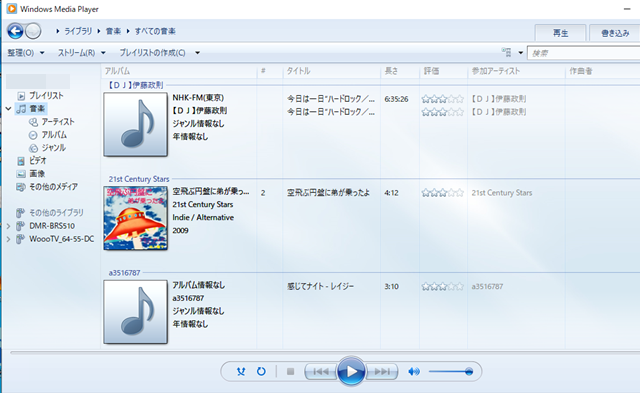This screenshot has height=393, width=640.
Task: Skip to next track
Action: click(381, 371)
